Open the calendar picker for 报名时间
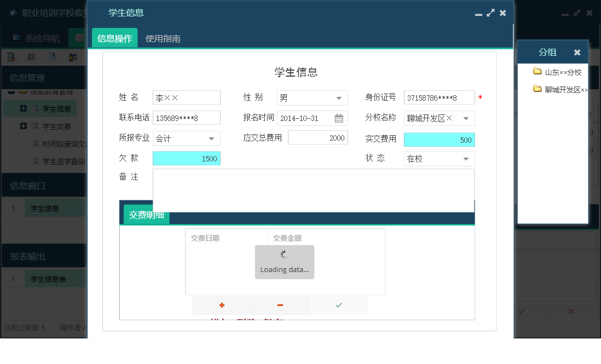Image resolution: width=601 pixels, height=364 pixels. 340,118
